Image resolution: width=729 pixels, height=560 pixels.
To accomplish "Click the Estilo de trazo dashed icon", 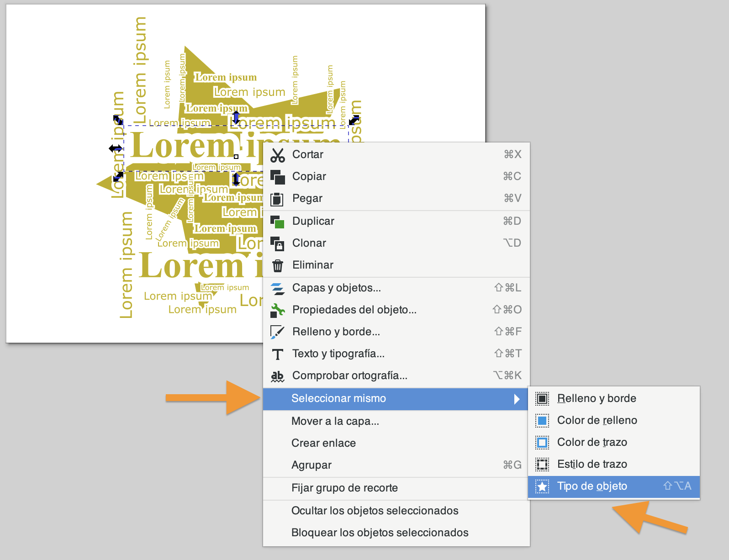I will [x=542, y=465].
